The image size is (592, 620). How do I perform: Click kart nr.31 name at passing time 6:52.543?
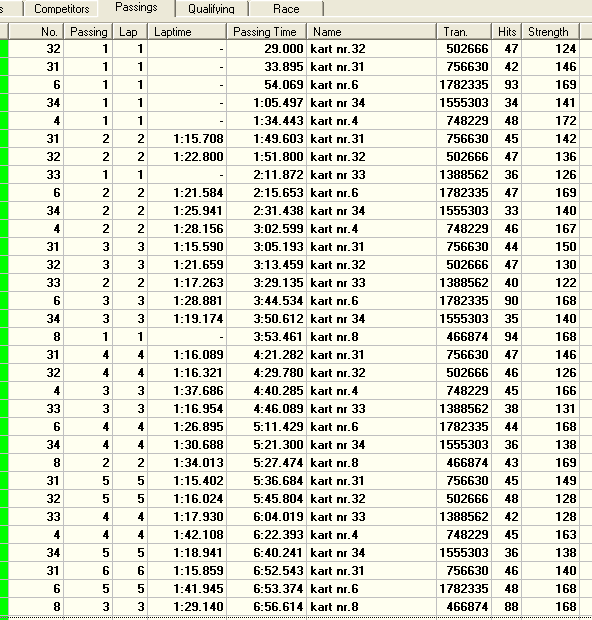pyautogui.click(x=371, y=571)
